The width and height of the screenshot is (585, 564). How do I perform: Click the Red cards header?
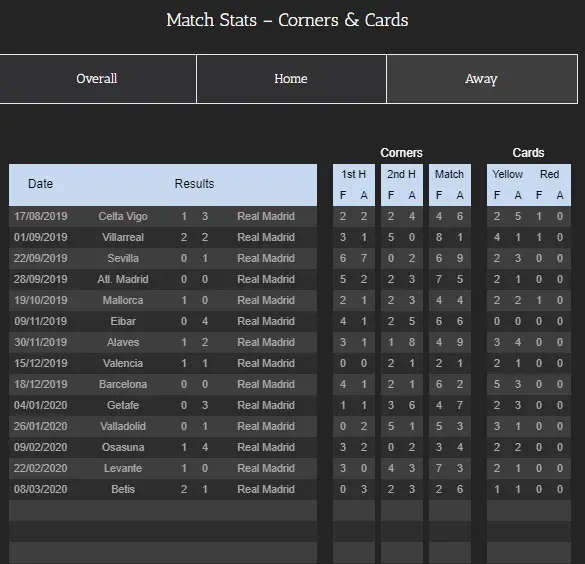coord(550,174)
